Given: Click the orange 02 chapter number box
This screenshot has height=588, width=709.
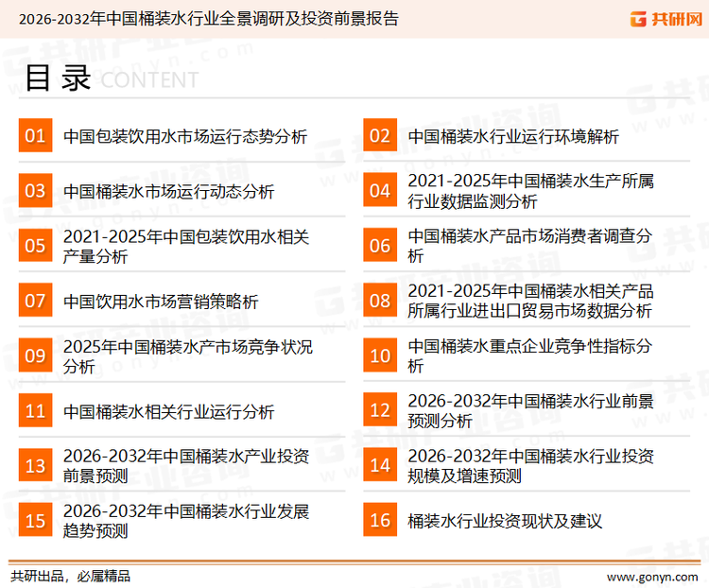Looking at the screenshot, I should [380, 135].
